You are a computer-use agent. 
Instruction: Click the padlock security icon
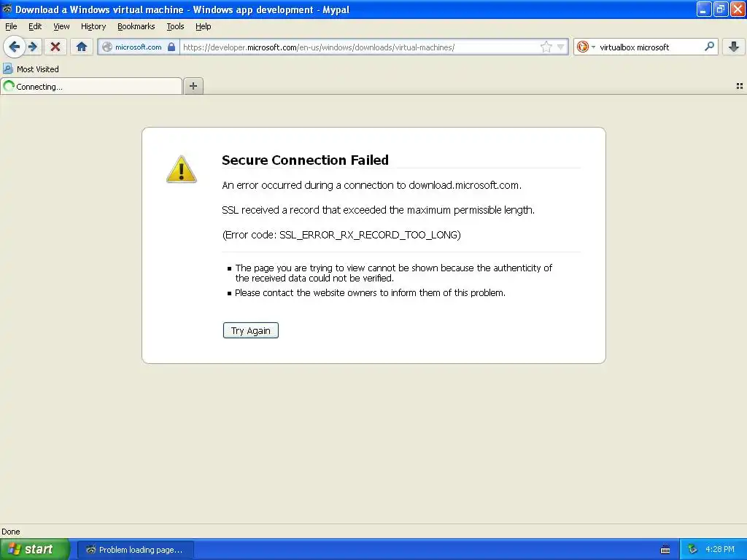coord(171,47)
